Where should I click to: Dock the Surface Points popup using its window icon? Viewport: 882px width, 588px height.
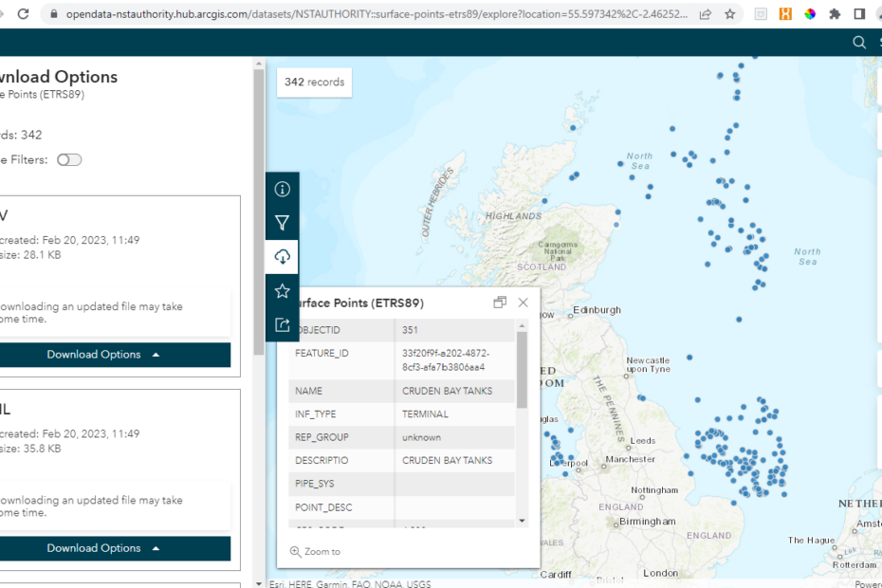coord(500,302)
